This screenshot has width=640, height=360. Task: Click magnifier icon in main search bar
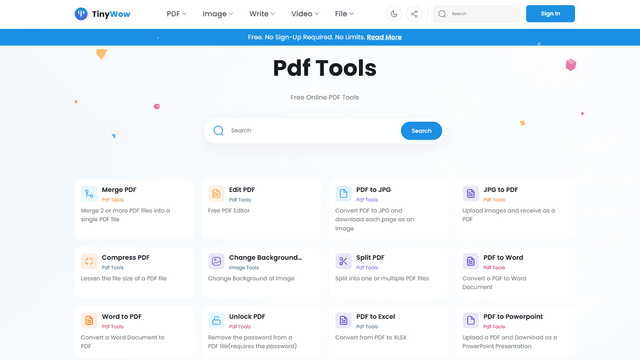click(218, 131)
